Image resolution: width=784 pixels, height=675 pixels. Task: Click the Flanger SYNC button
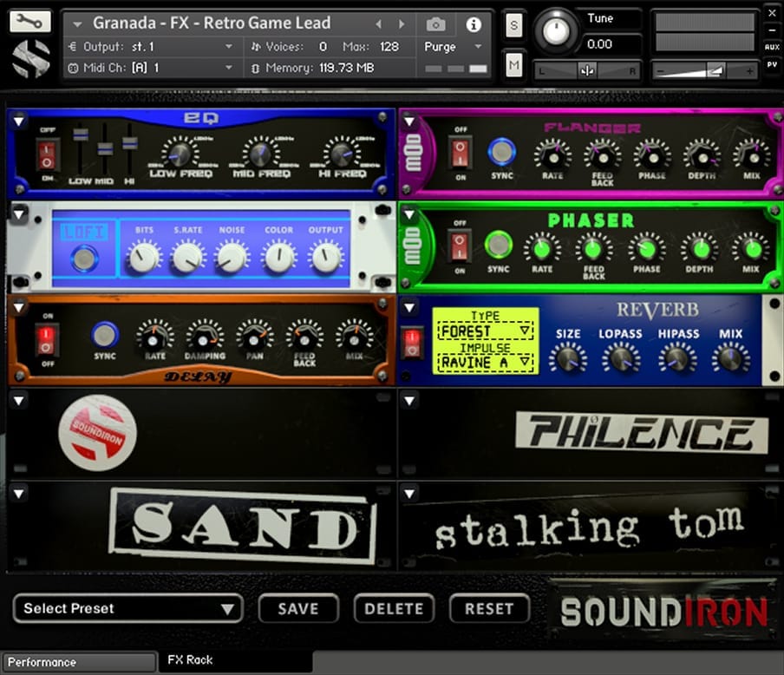[501, 152]
